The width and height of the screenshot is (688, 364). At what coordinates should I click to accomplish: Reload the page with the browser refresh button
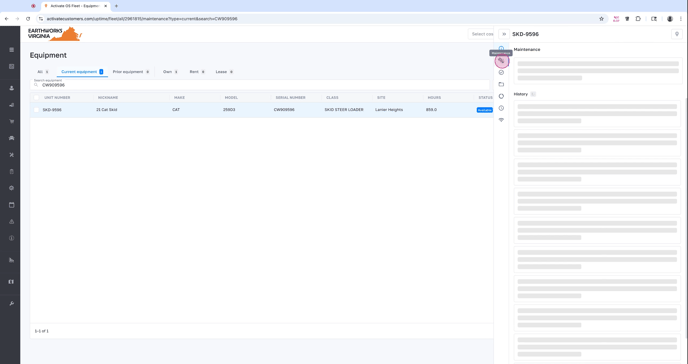pos(28,19)
